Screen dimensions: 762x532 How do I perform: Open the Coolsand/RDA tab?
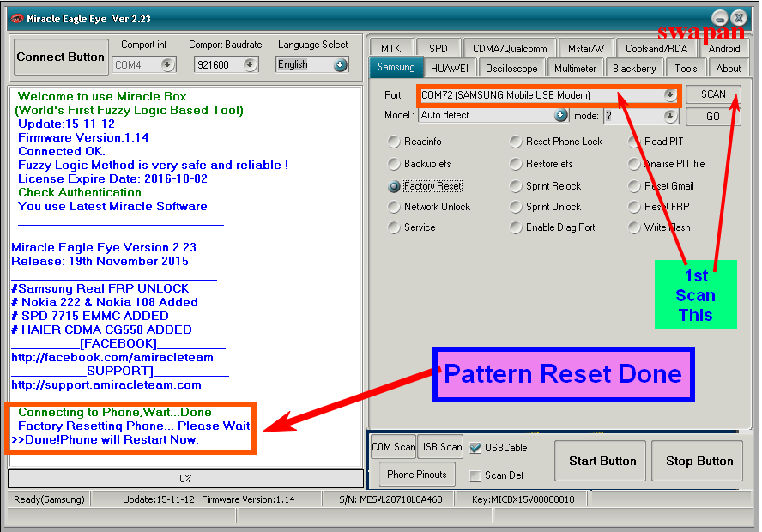click(x=656, y=49)
